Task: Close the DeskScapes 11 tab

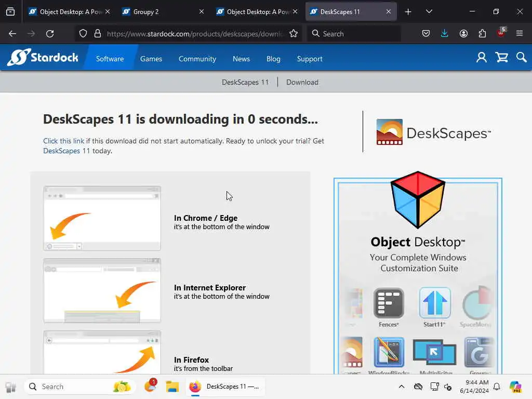Action: point(389,12)
